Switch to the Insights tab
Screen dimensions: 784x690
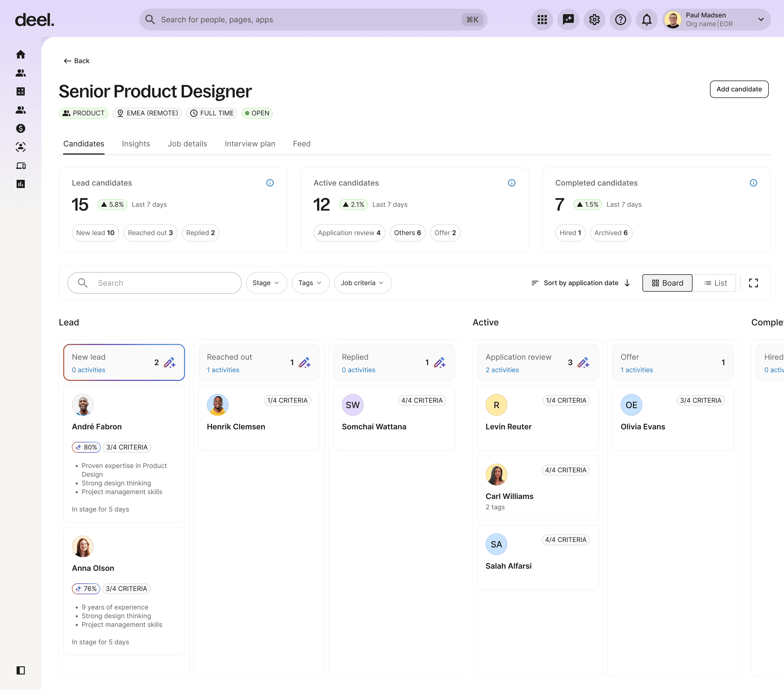pos(136,144)
